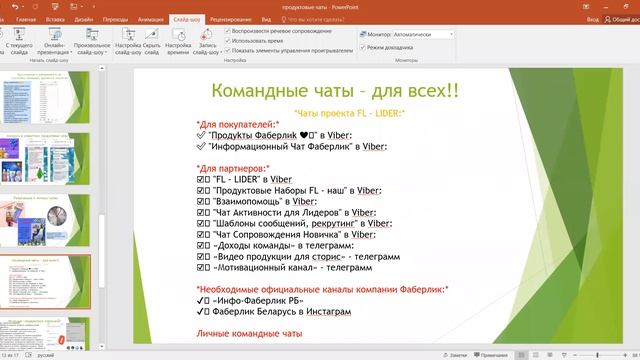
Task: Click 'Что вы хотите сделать' search field
Action: click(x=316, y=19)
